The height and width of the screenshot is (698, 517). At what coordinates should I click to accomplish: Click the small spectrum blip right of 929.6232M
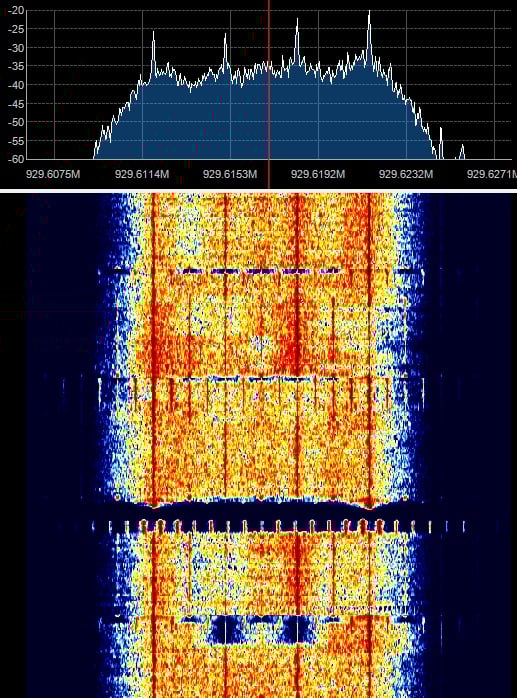tap(441, 142)
